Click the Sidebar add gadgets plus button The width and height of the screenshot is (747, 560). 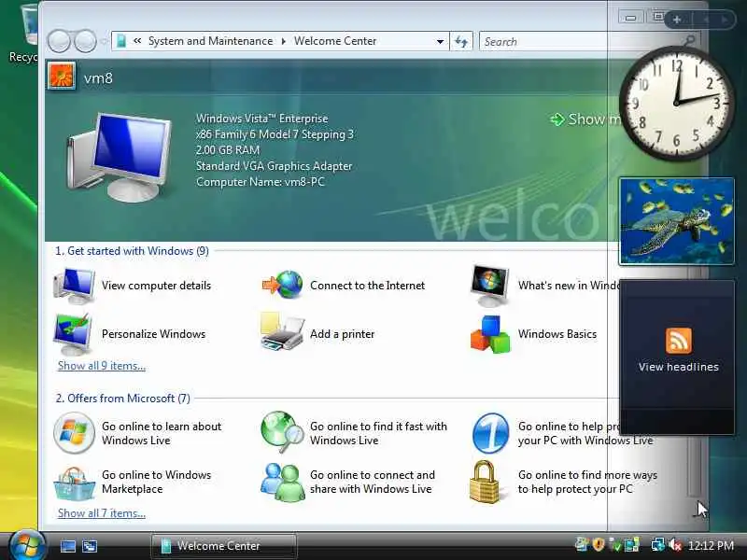[x=677, y=20]
